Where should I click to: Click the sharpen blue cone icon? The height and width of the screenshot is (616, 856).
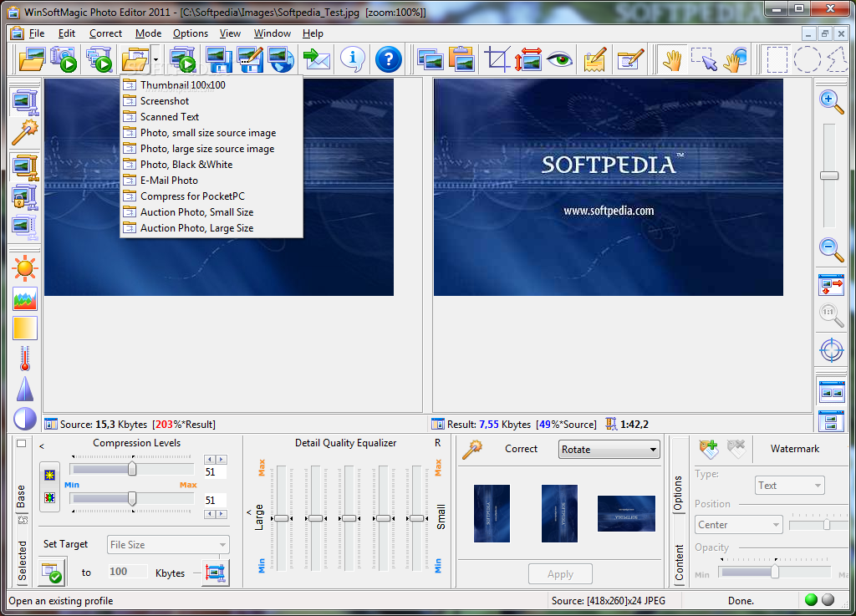click(x=24, y=389)
